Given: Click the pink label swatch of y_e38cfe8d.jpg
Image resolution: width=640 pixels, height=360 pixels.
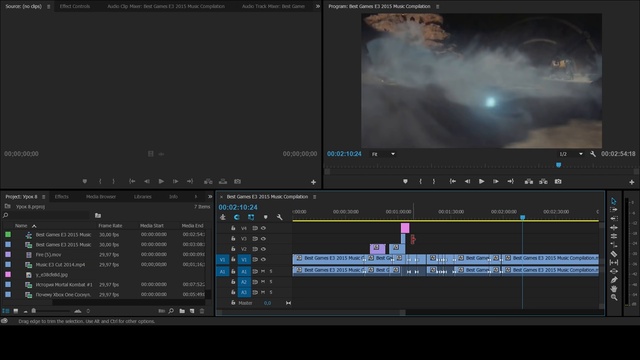Looking at the screenshot, I should point(8,275).
